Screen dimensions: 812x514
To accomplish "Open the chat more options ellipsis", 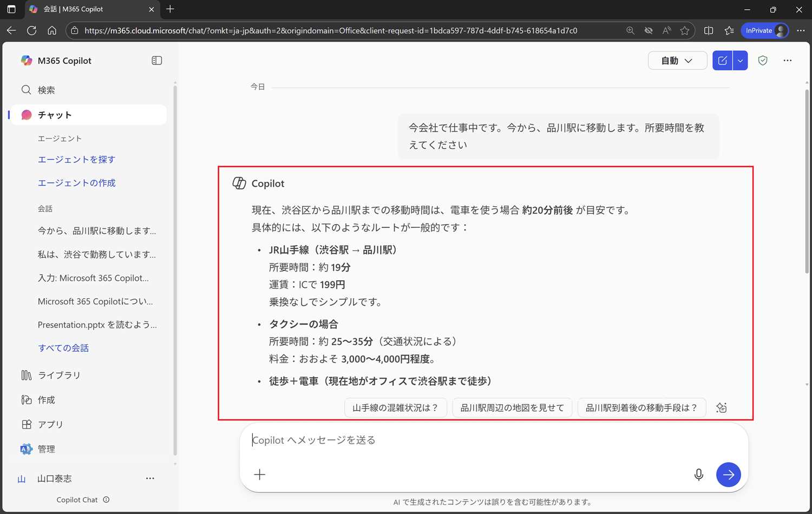I will point(788,61).
